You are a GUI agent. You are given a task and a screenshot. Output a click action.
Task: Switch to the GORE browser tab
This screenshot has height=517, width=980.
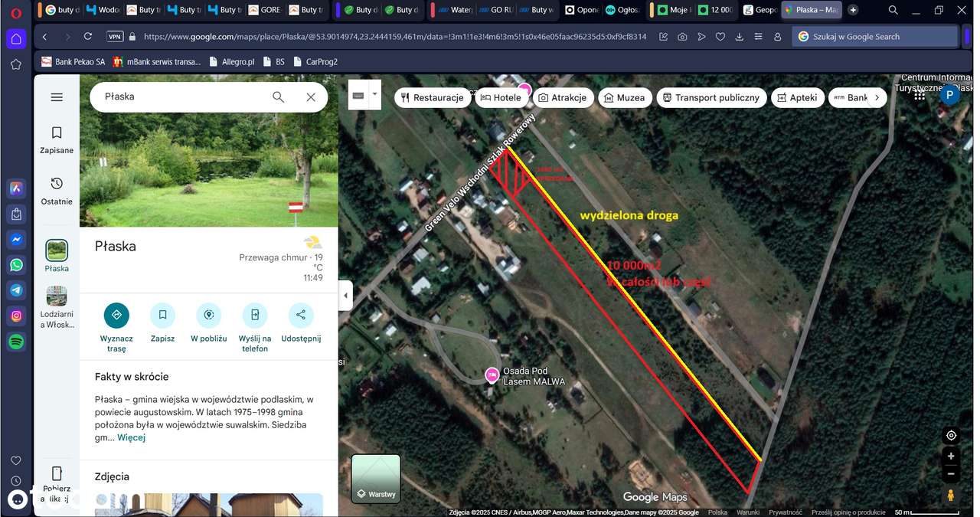(264, 10)
